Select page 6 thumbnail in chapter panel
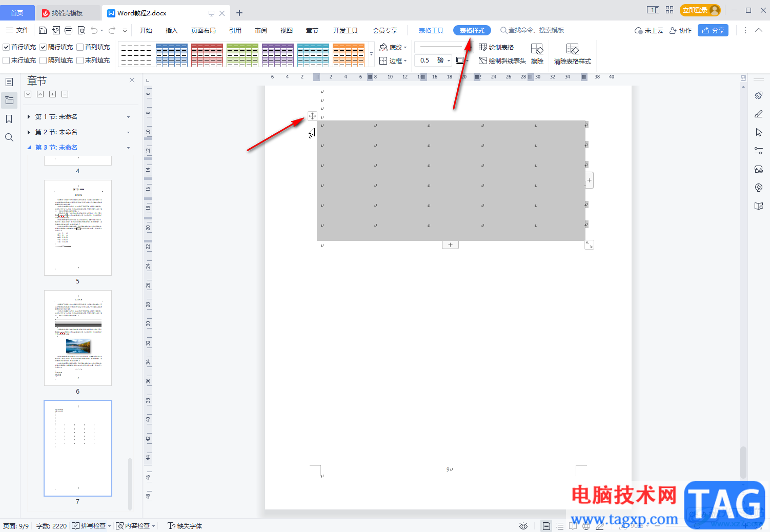 pyautogui.click(x=78, y=338)
